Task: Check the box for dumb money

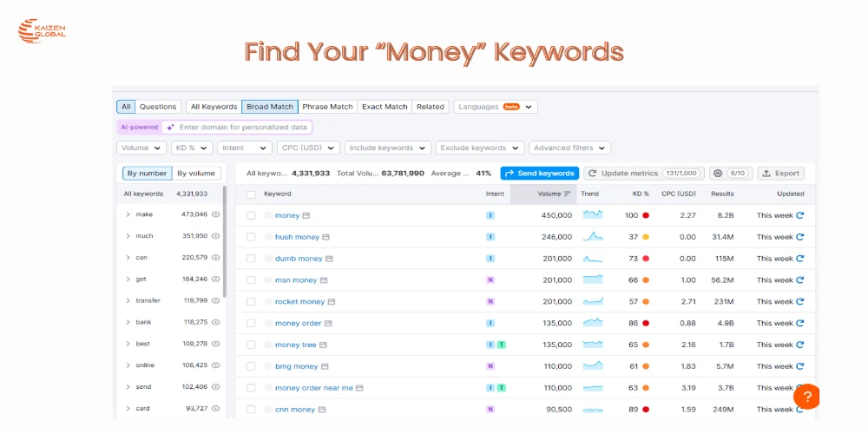Action: pyautogui.click(x=251, y=259)
